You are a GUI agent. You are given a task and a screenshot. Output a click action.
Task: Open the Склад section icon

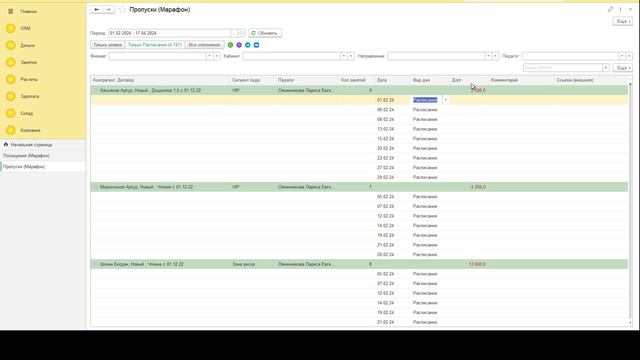11,113
